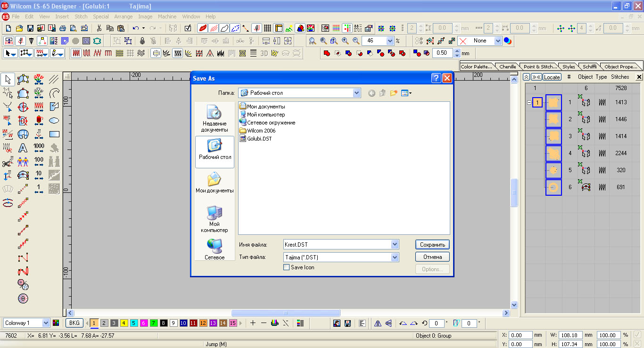The width and height of the screenshot is (644, 348).
Task: Click the Save floppy disk icon
Action: click(30, 28)
